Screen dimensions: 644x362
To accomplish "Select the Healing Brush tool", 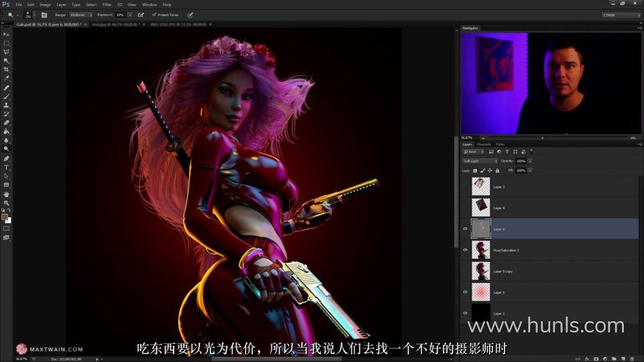I will click(6, 88).
